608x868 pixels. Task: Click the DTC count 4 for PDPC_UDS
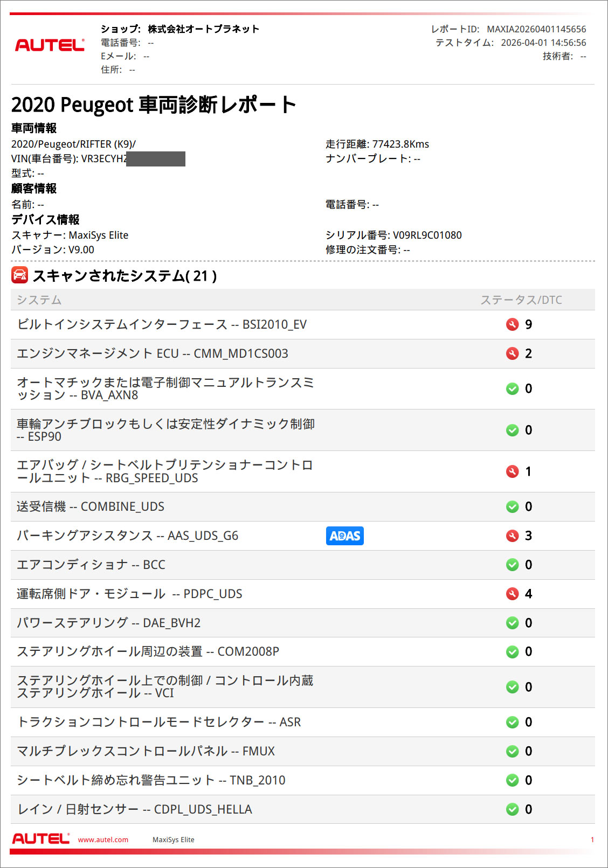coord(529,594)
